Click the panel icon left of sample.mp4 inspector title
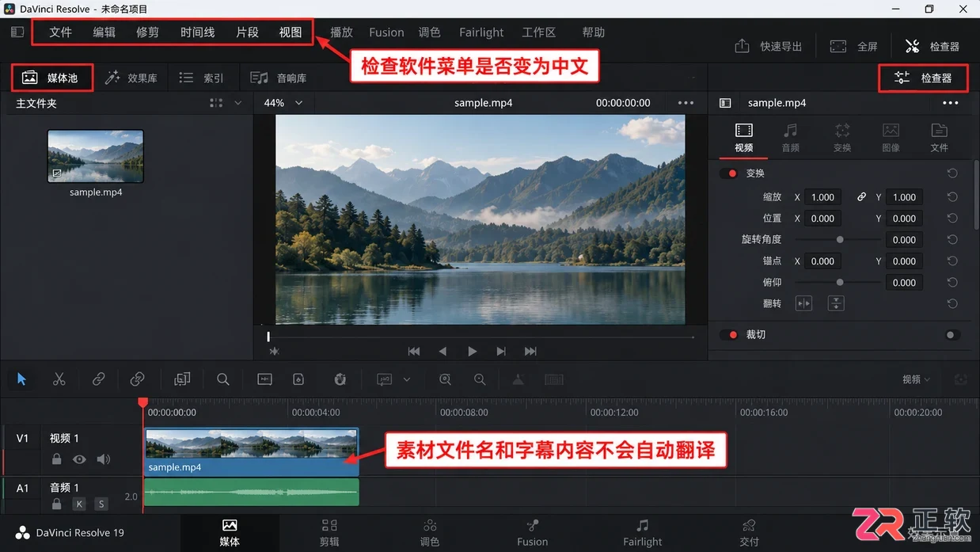980x552 pixels. [x=725, y=103]
